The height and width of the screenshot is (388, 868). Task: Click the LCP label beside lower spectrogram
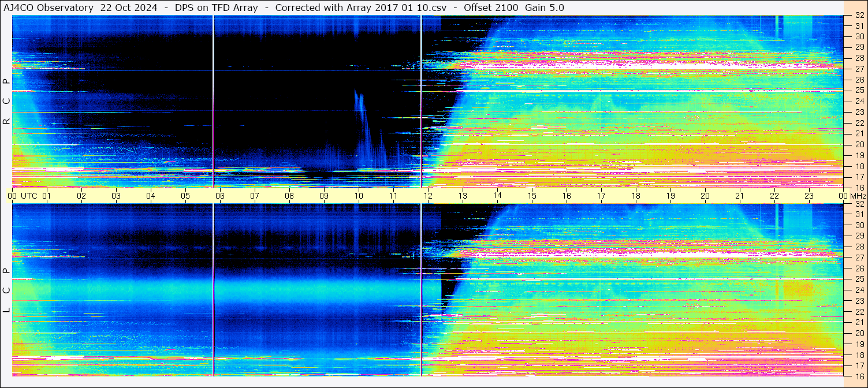click(6, 290)
